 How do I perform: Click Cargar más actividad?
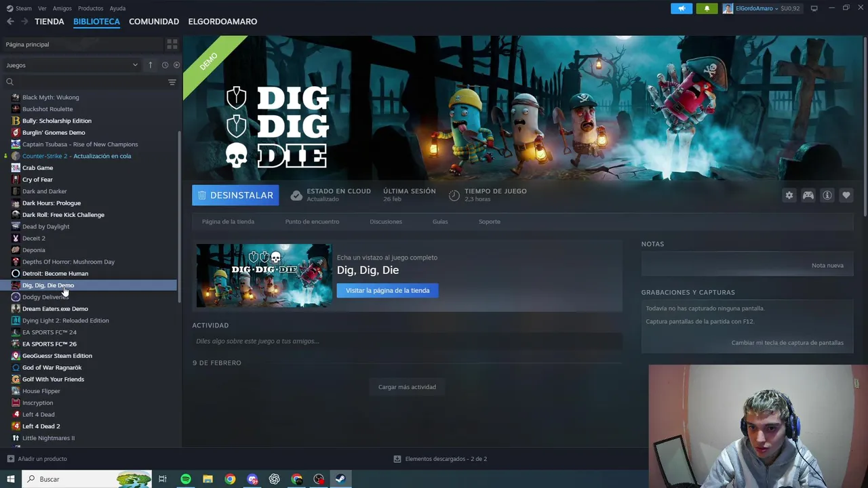pos(407,387)
